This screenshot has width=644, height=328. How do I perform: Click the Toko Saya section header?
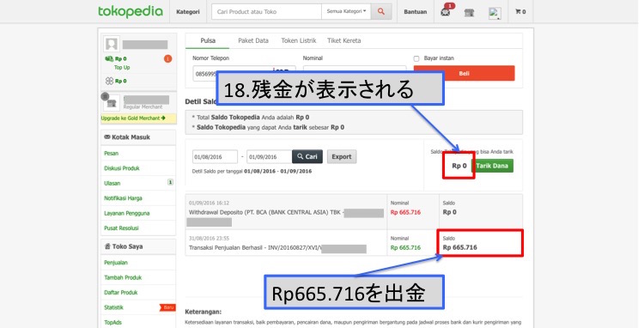[138, 246]
